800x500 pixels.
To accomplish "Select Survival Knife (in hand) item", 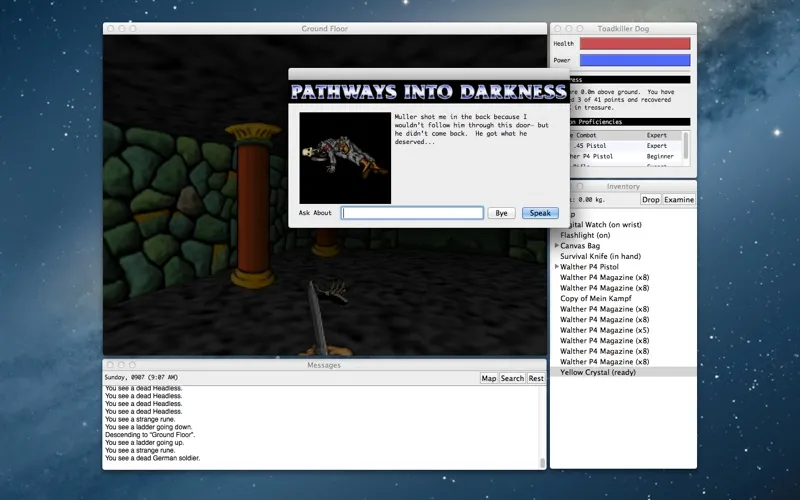I will (599, 256).
